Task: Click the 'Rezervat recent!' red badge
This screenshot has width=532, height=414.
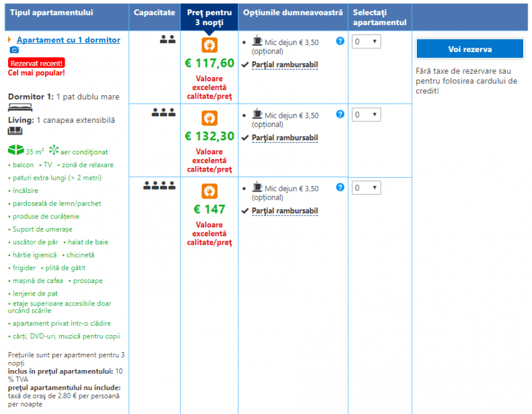Action: [36, 63]
